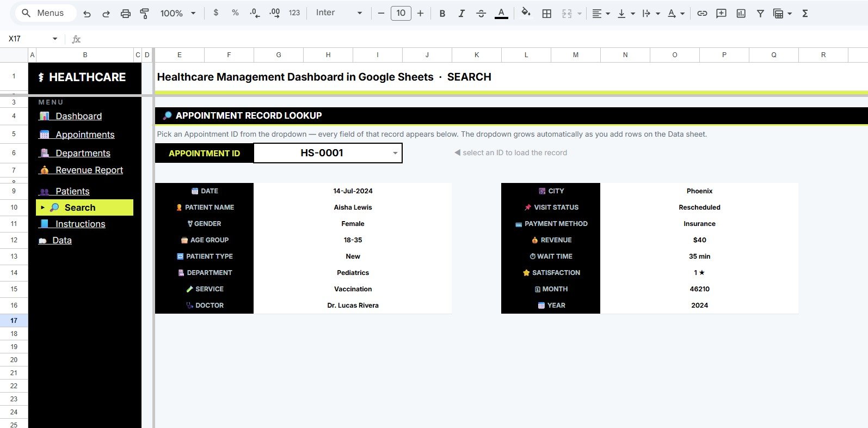Open text wrapping dropdown
This screenshot has height=428, width=868.
[x=651, y=13]
